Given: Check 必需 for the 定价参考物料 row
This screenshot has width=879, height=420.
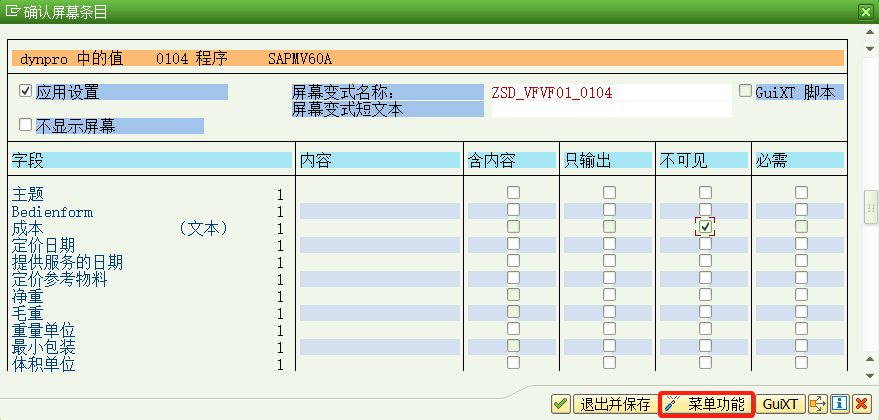Looking at the screenshot, I should [x=802, y=278].
